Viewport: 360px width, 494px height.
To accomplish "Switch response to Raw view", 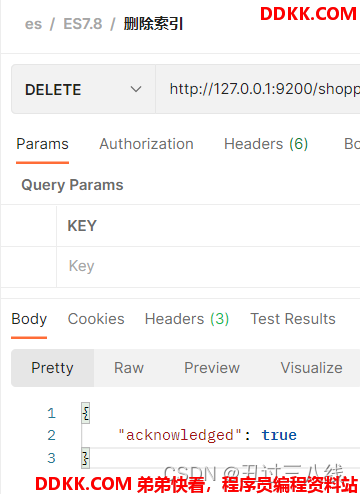I will [x=129, y=368].
